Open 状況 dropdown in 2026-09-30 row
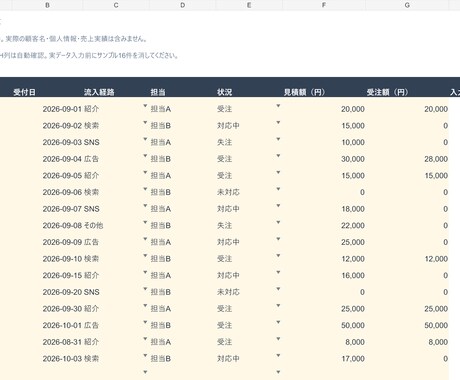 pyautogui.click(x=278, y=306)
